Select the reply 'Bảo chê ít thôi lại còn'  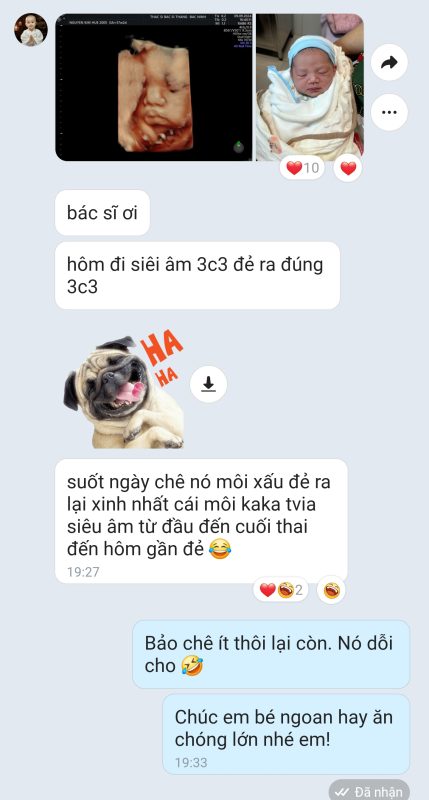coord(271,654)
